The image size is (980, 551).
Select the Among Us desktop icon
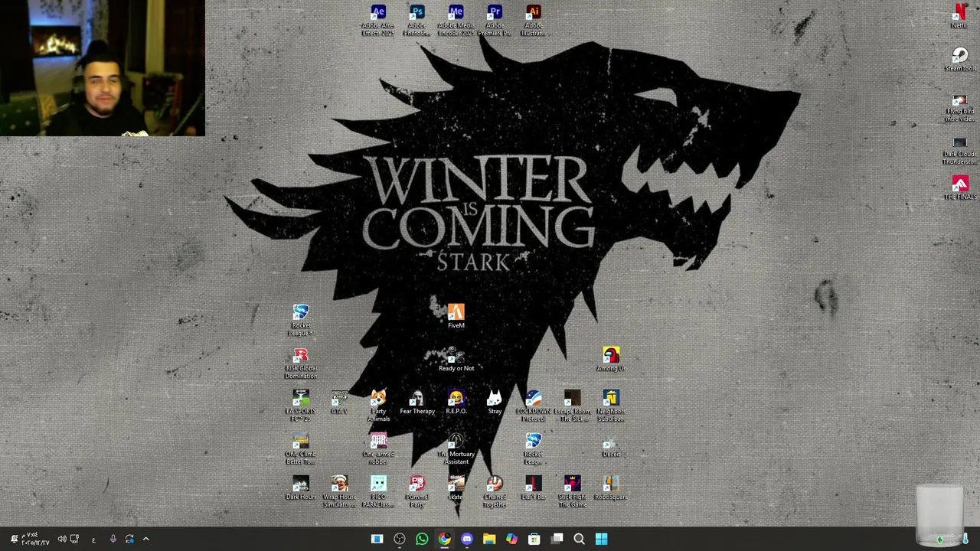(x=611, y=359)
